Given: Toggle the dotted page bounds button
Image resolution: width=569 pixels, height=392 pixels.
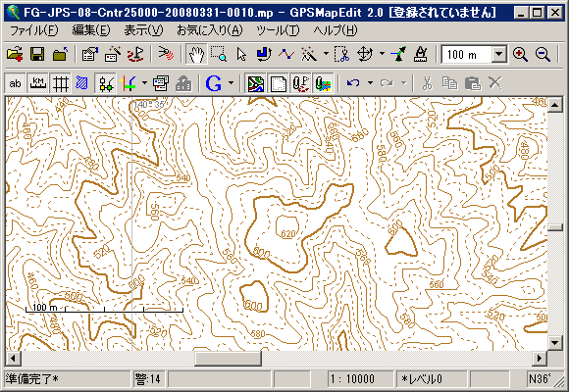Looking at the screenshot, I should (x=278, y=83).
